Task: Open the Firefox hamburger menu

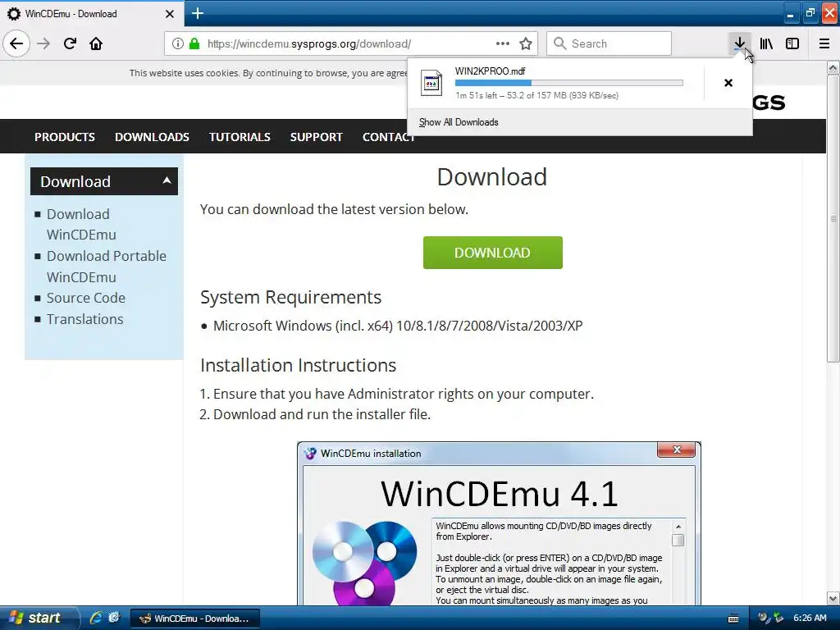Action: [824, 43]
